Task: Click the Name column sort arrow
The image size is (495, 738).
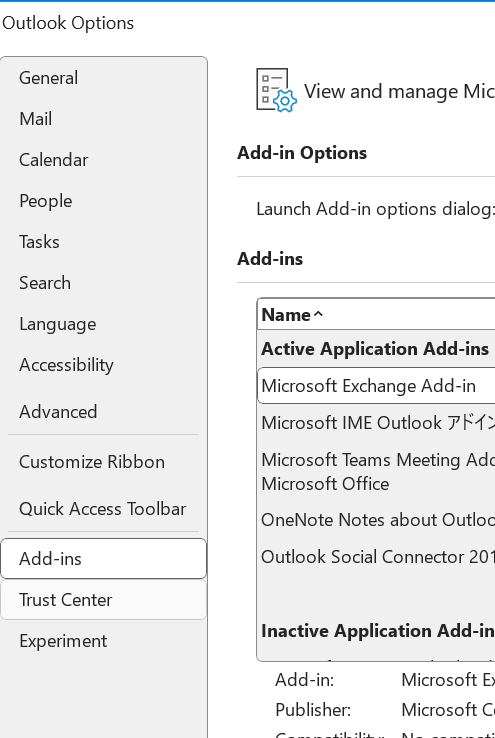Action: tap(319, 314)
